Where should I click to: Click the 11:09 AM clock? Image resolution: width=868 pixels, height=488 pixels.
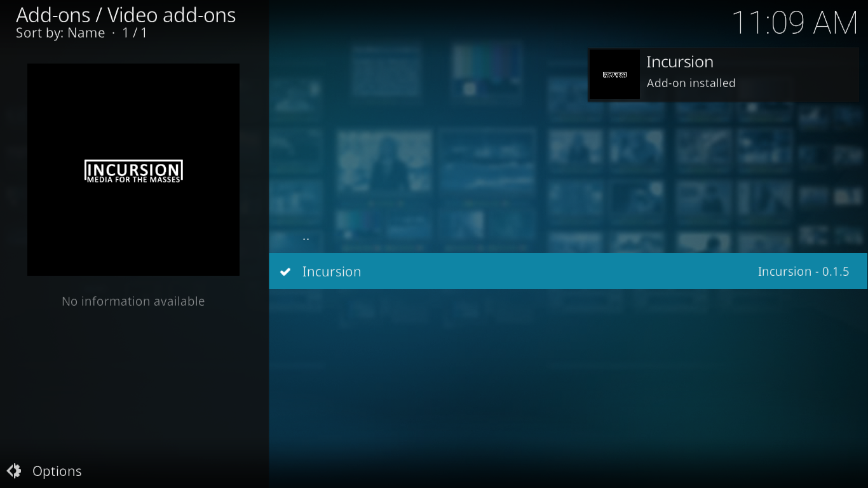point(795,23)
